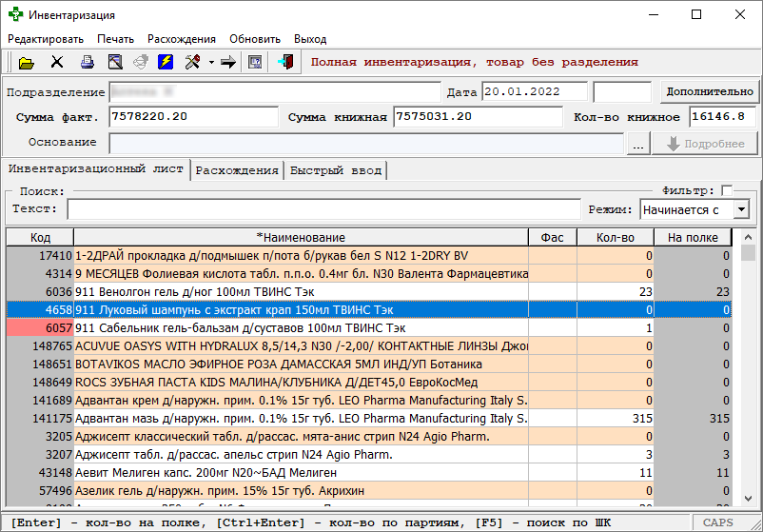Click the table scrollbar down arrow
The width and height of the screenshot is (763, 532).
(748, 499)
